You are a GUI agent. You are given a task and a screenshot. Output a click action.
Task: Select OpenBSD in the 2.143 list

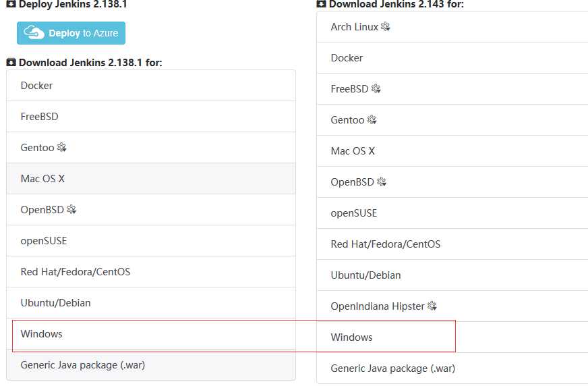[x=452, y=182]
